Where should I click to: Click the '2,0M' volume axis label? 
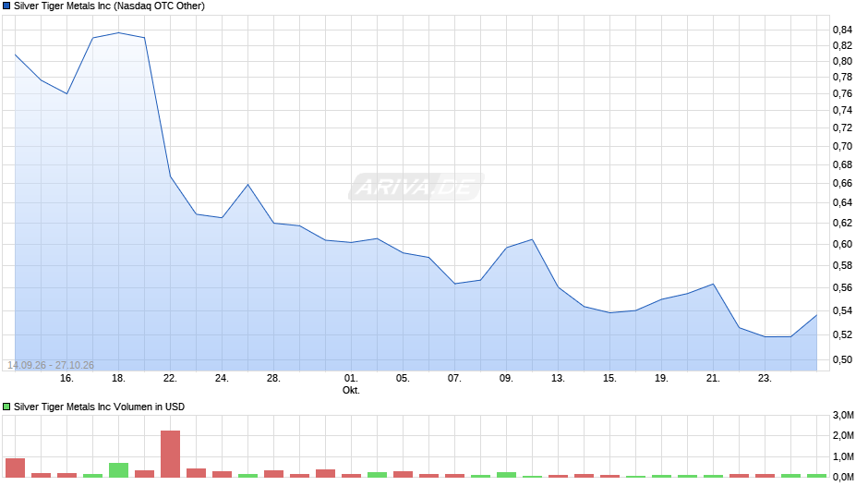(843, 435)
